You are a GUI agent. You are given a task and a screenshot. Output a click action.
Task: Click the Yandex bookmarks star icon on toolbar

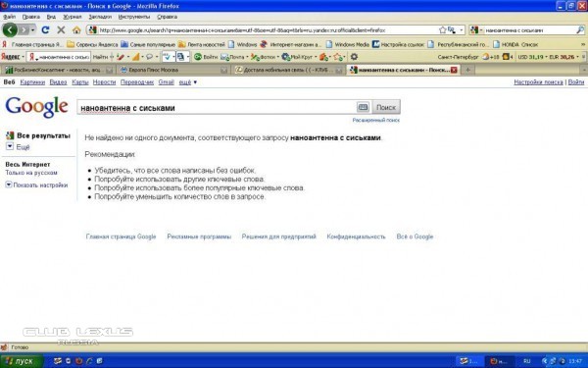click(338, 57)
